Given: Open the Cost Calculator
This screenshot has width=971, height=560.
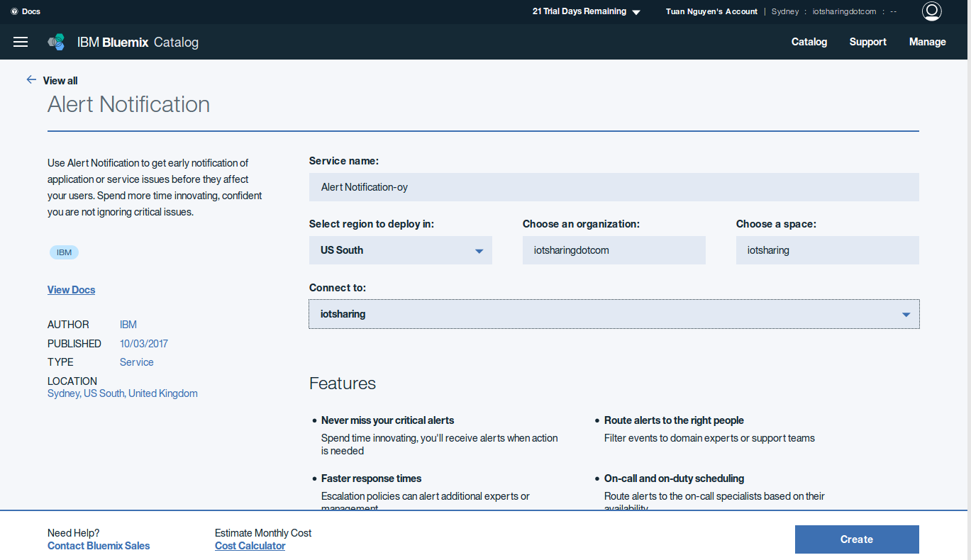Looking at the screenshot, I should [250, 545].
